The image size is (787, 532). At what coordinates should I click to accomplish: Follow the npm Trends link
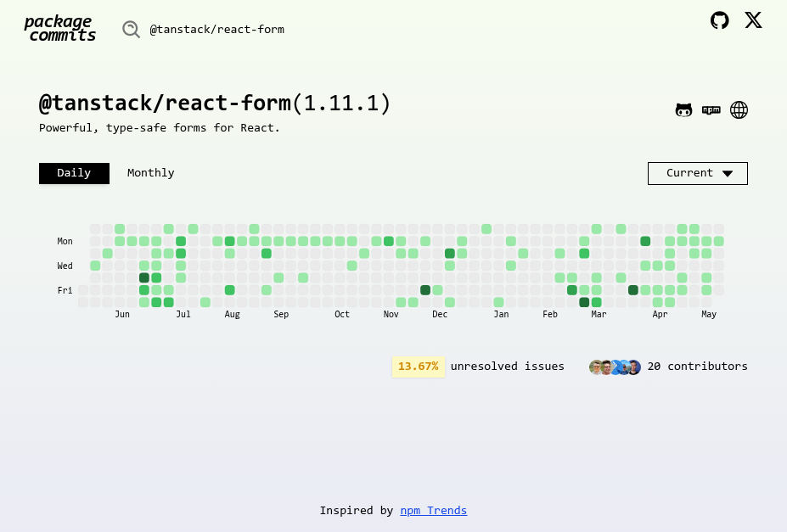click(433, 510)
